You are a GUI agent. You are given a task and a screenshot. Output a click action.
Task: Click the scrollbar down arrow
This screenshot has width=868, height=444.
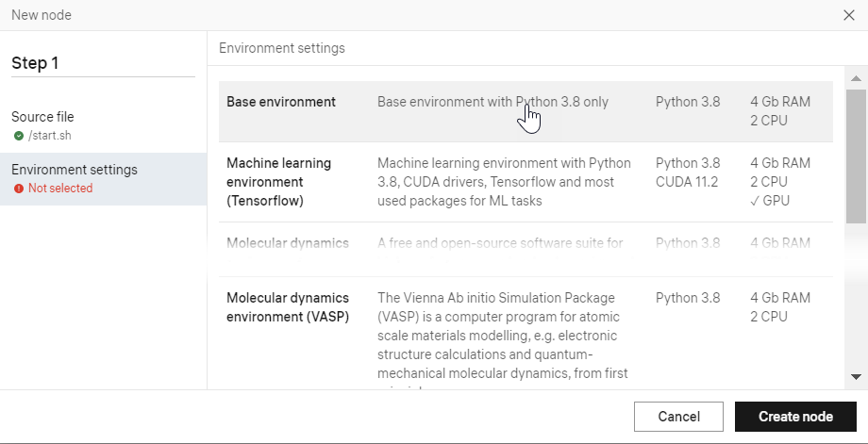(x=856, y=376)
